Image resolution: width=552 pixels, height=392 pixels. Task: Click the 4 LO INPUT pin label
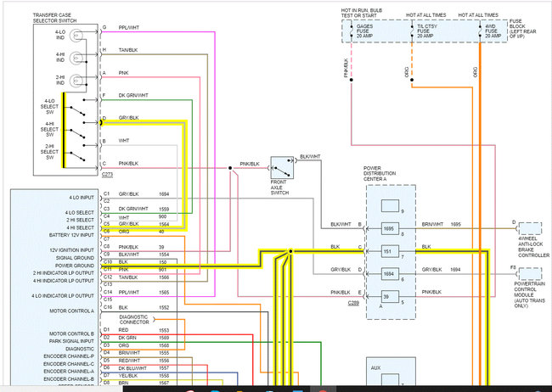(x=82, y=198)
